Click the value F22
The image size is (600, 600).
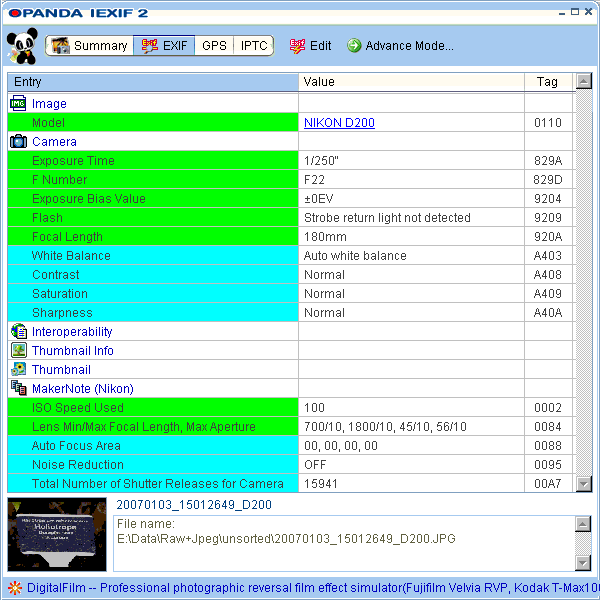[314, 179]
